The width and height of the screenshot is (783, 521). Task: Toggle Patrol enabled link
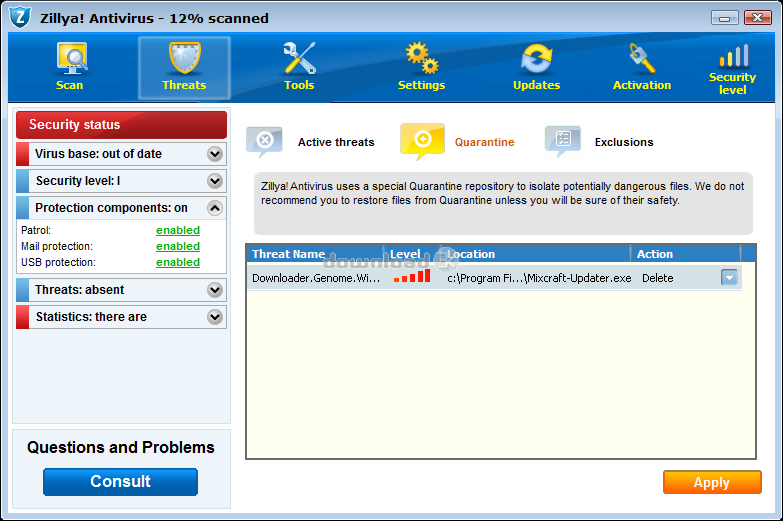(x=178, y=230)
